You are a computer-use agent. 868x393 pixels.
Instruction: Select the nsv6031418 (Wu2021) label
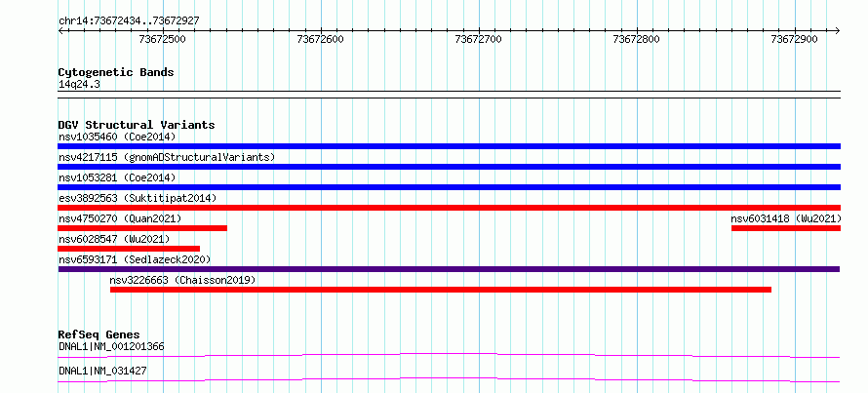[x=786, y=218]
